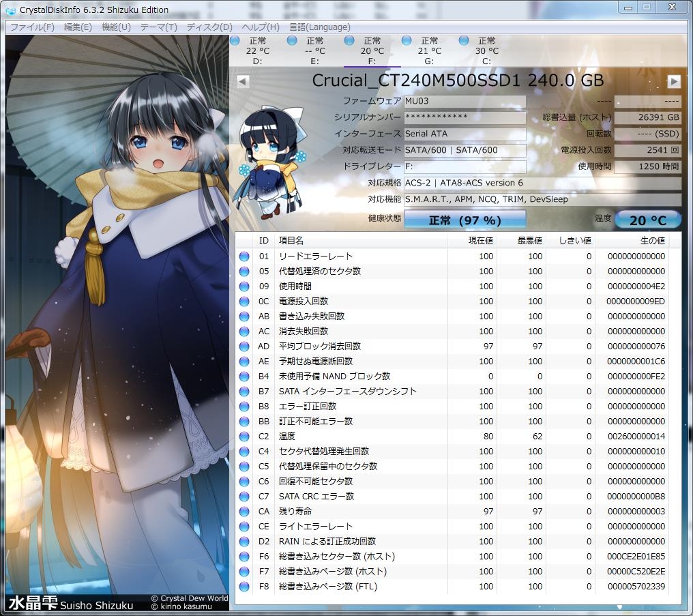
Task: Click the 正常 (97 %) health status button
Action: 465,220
